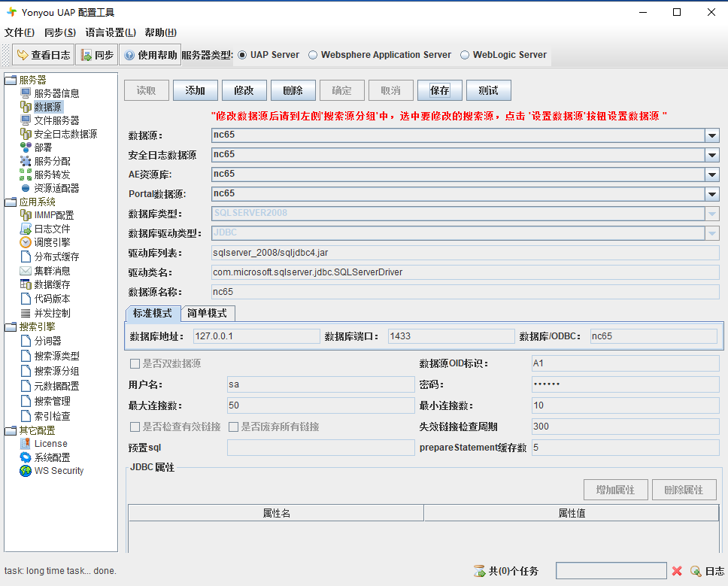
Task: Expand the 安全日志数据源 dropdown arrow
Action: pos(711,155)
